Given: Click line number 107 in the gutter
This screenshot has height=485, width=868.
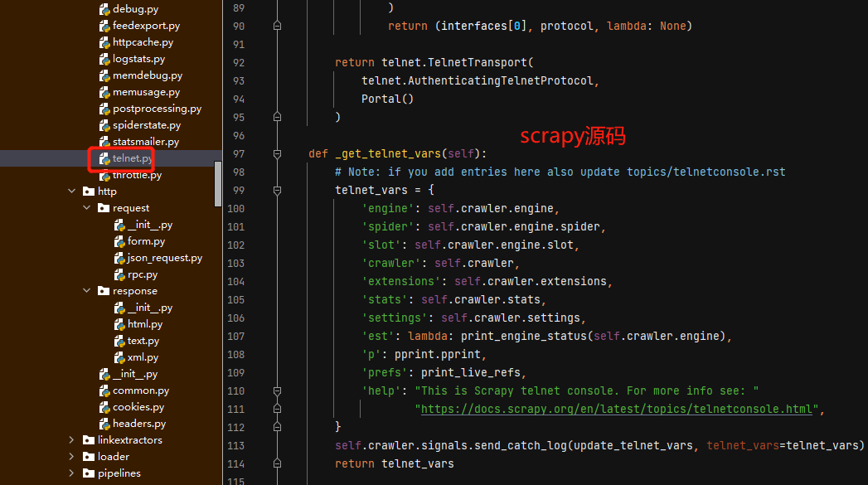Looking at the screenshot, I should (235, 337).
